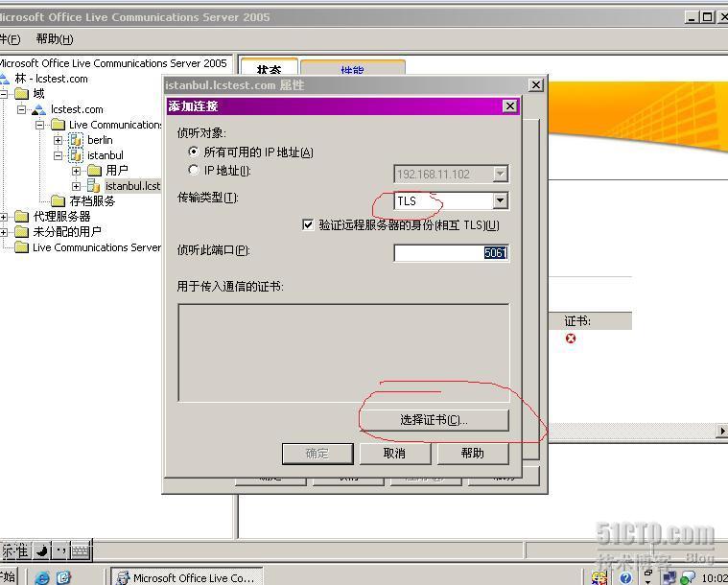Click the IME 标准 input mode icon
The width and height of the screenshot is (728, 585).
point(14,551)
